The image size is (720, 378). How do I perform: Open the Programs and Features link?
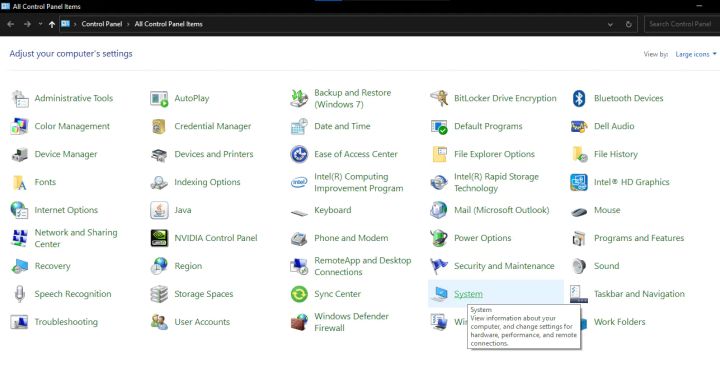639,238
